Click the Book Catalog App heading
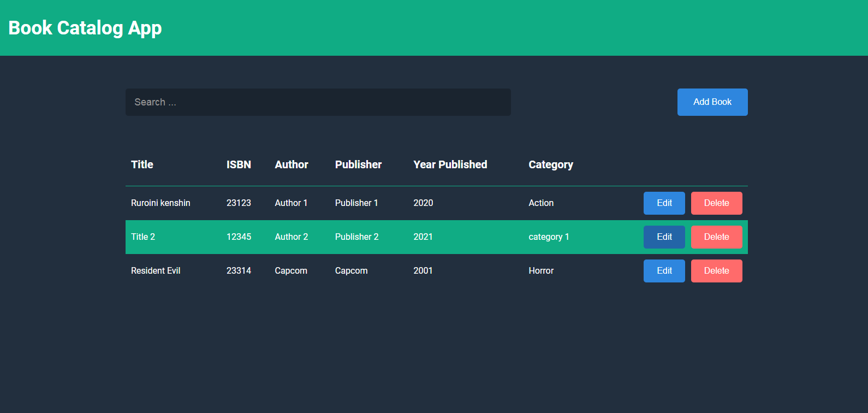The image size is (868, 413). pos(85,28)
